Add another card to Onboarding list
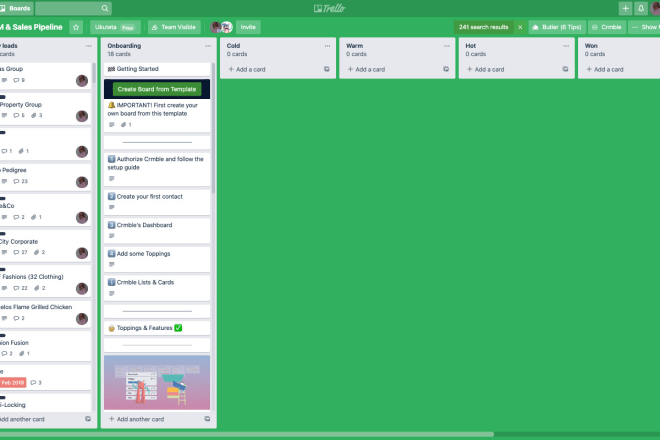The height and width of the screenshot is (440, 660). tap(136, 419)
